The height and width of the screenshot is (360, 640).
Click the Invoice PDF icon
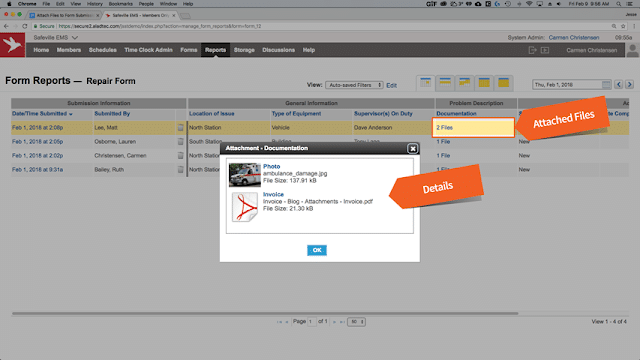pyautogui.click(x=244, y=207)
